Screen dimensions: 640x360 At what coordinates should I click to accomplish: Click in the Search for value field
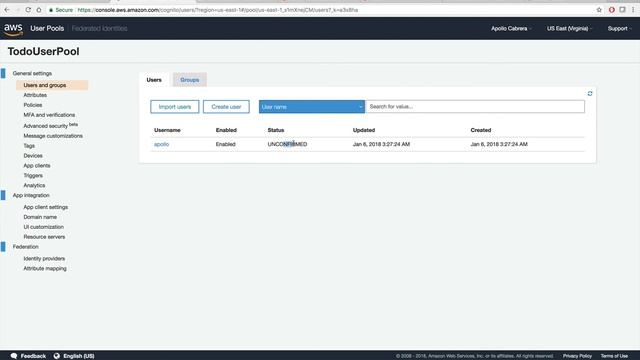pos(475,107)
